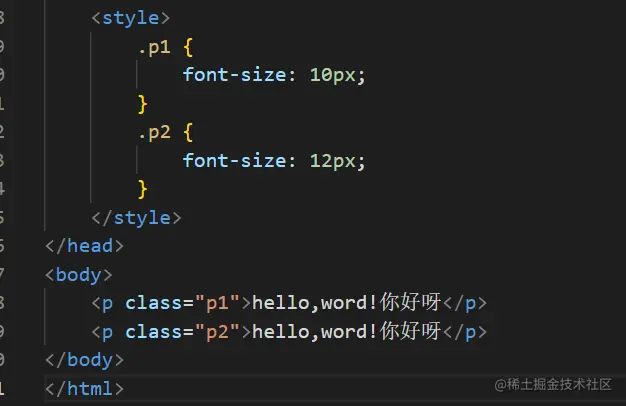
Task: Click the closing </body> tag
Action: [x=85, y=360]
